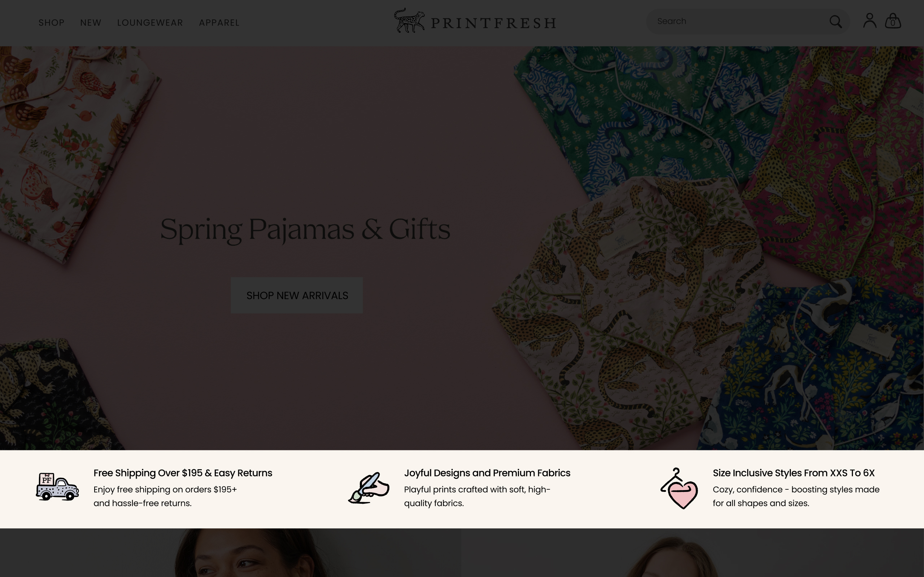924x577 pixels.
Task: Open the account profile icon
Action: tap(869, 21)
